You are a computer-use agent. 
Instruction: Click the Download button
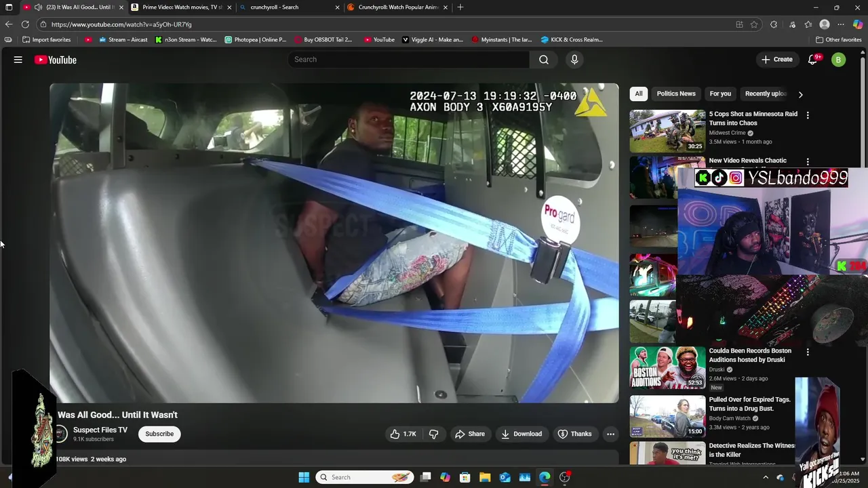[x=521, y=434]
